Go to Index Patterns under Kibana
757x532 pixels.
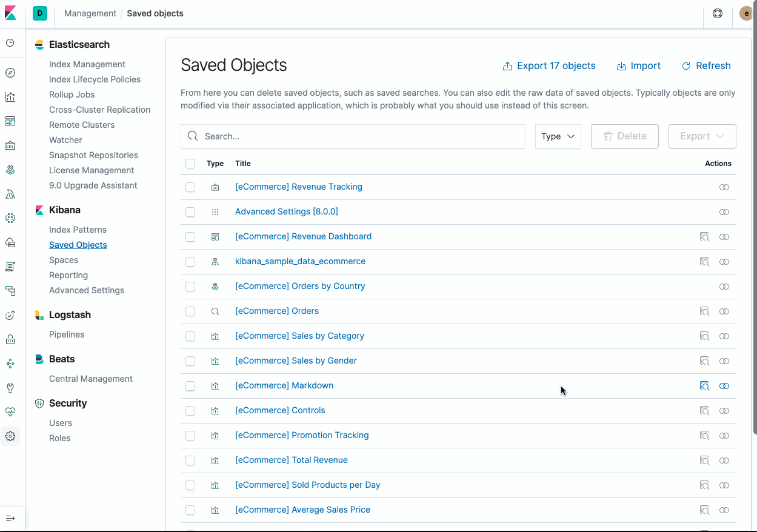point(78,230)
